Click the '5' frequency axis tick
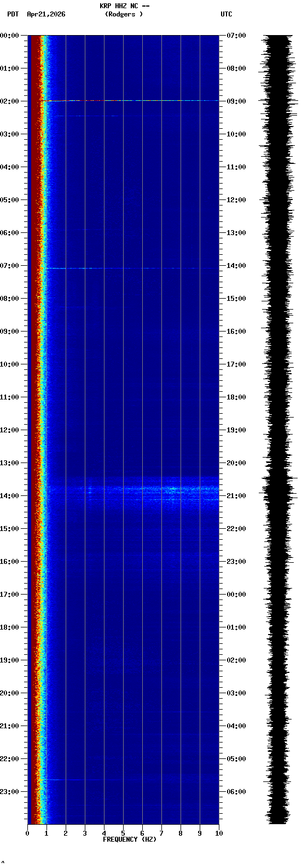The width and height of the screenshot is (302, 868). 123,833
